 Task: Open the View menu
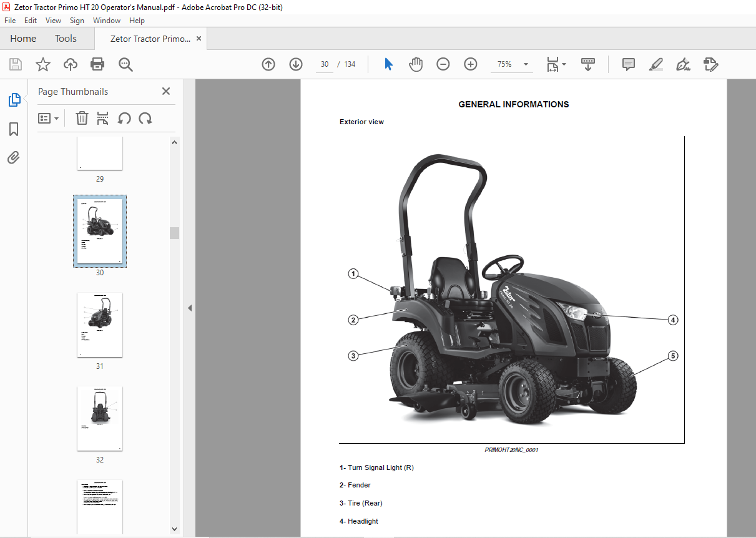tap(53, 21)
